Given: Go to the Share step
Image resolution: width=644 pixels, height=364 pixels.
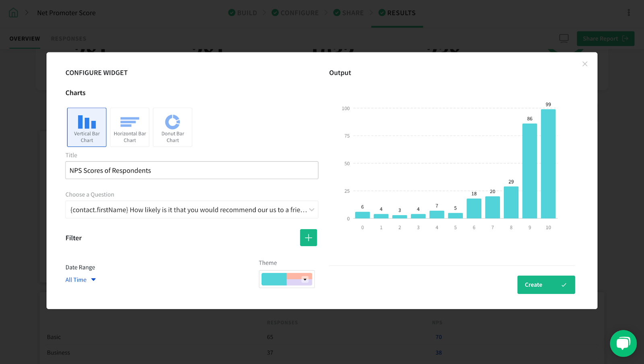Looking at the screenshot, I should (349, 13).
